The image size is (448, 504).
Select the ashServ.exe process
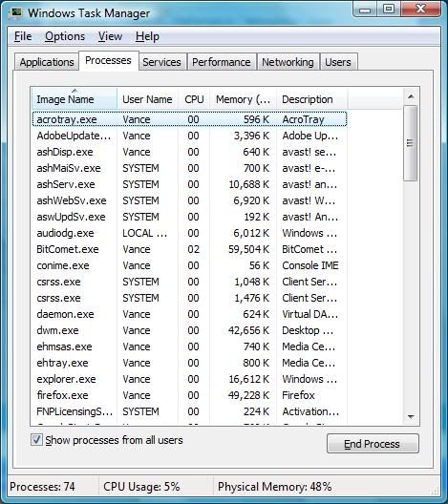pos(190,184)
